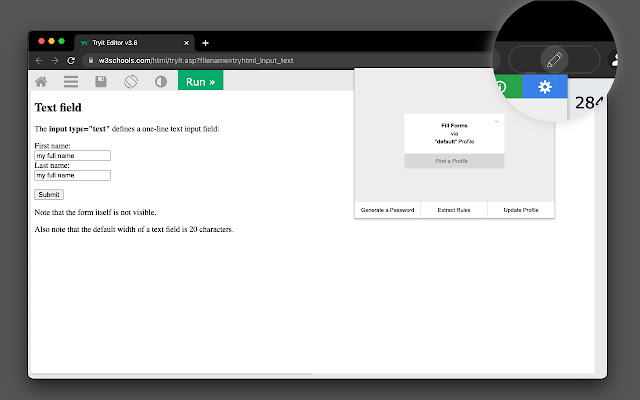Click the "Last name:" label

[x=52, y=165]
